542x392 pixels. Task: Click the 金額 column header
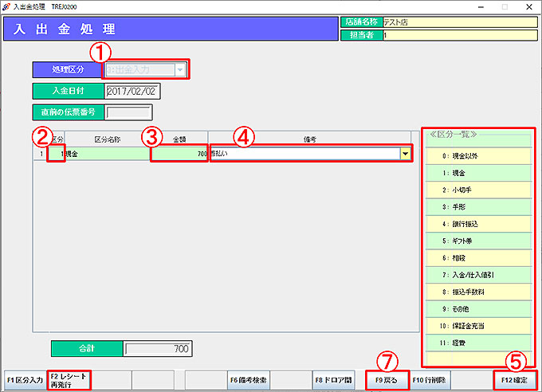click(x=179, y=139)
